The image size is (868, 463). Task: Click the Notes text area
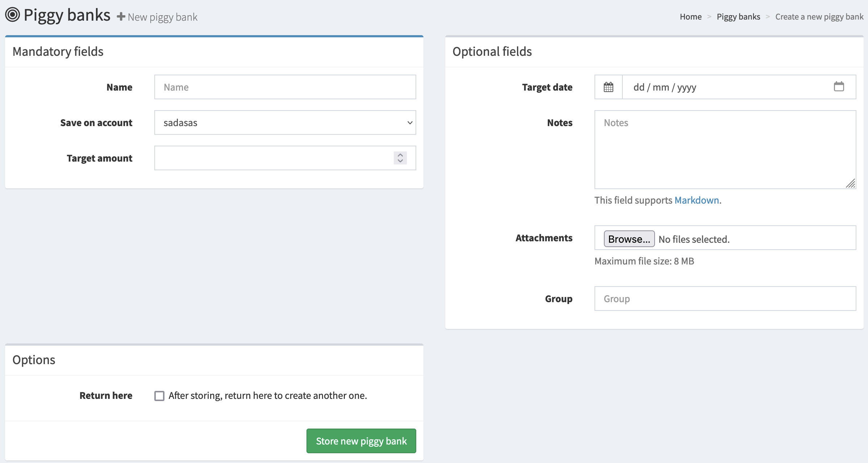(x=725, y=149)
